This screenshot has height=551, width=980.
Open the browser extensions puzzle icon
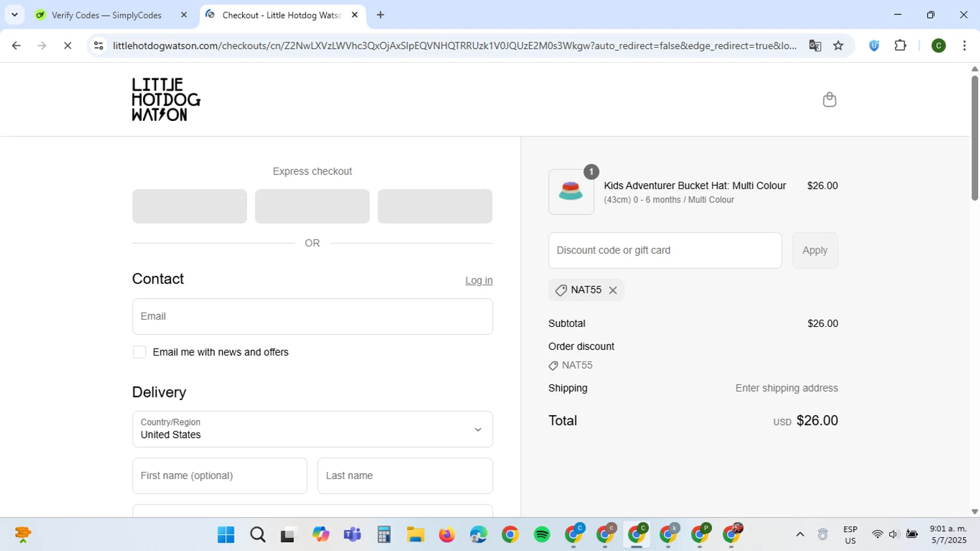[x=900, y=46]
